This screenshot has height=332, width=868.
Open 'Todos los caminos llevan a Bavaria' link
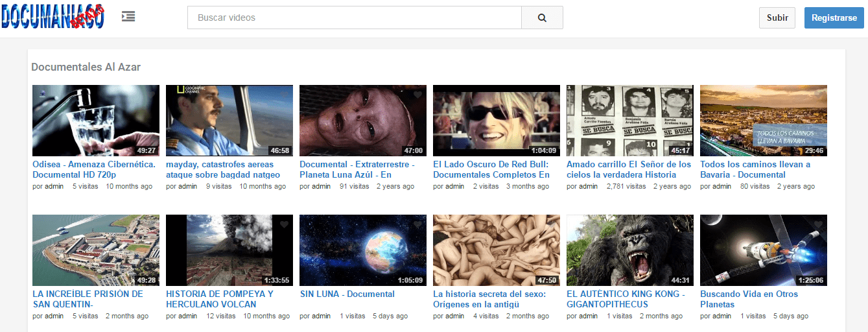point(755,169)
